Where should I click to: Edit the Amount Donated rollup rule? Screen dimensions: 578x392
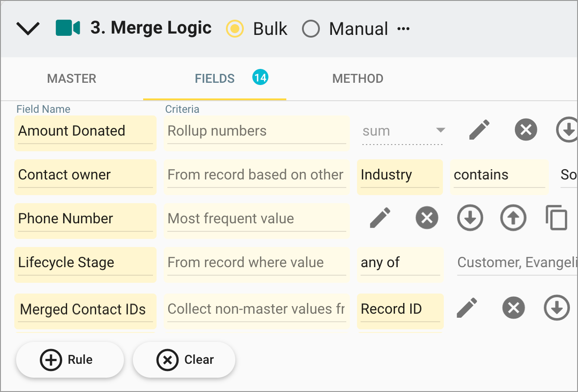click(x=479, y=129)
